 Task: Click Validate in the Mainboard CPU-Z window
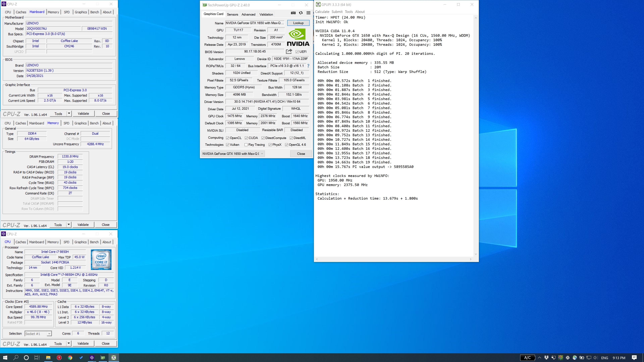pyautogui.click(x=83, y=113)
